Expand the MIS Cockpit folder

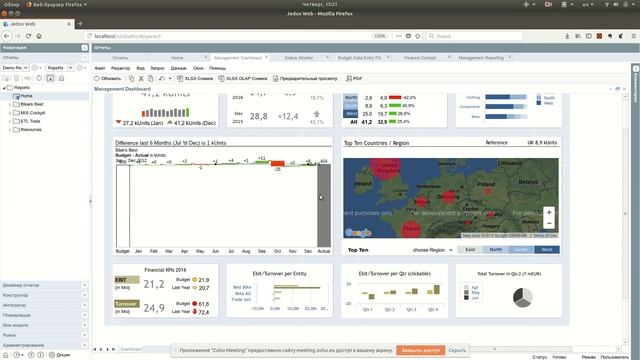[10, 113]
